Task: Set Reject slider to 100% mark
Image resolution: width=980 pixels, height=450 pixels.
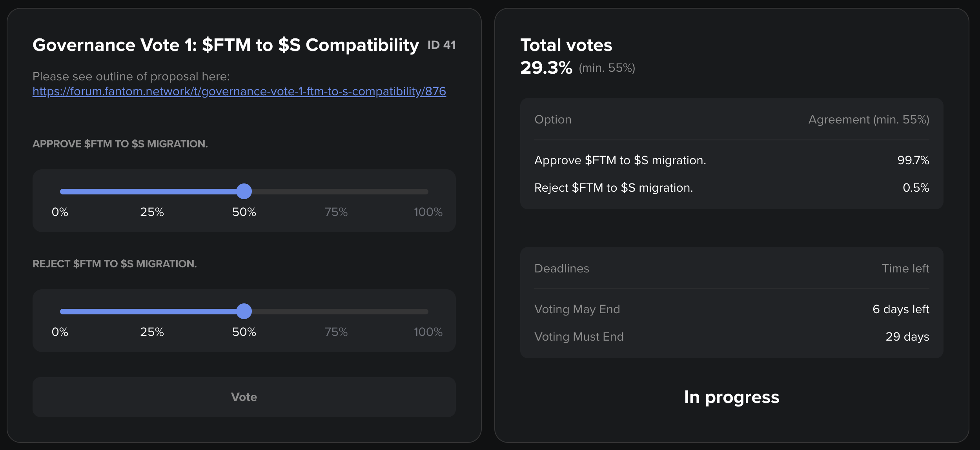Action: [x=428, y=312]
